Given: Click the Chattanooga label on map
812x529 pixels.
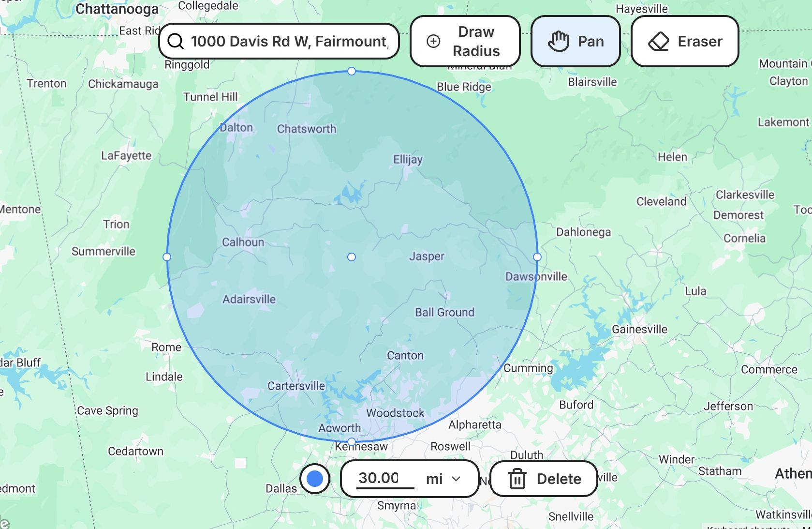Looking at the screenshot, I should (117, 9).
